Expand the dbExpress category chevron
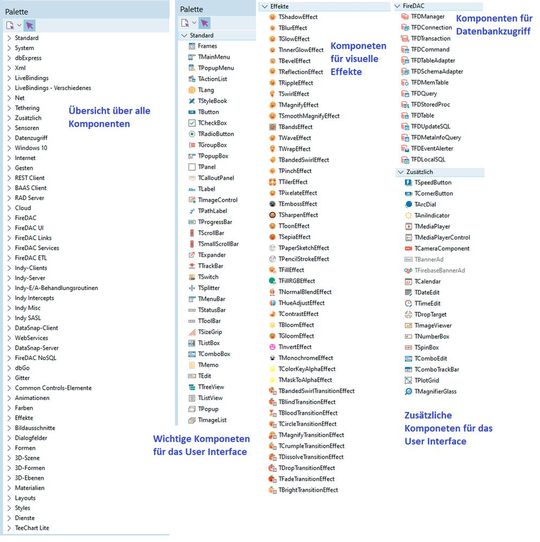Screen dimensions: 540x542 [9, 58]
